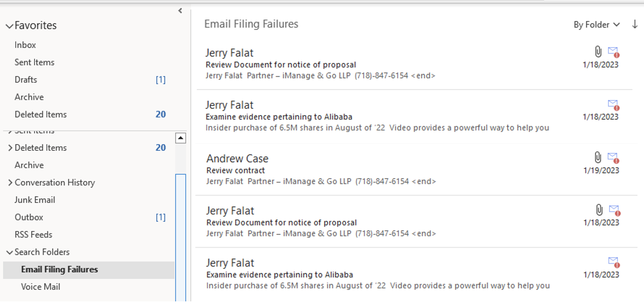Image resolution: width=644 pixels, height=305 pixels.
Task: Reverse sort order with the down arrow
Action: (635, 25)
